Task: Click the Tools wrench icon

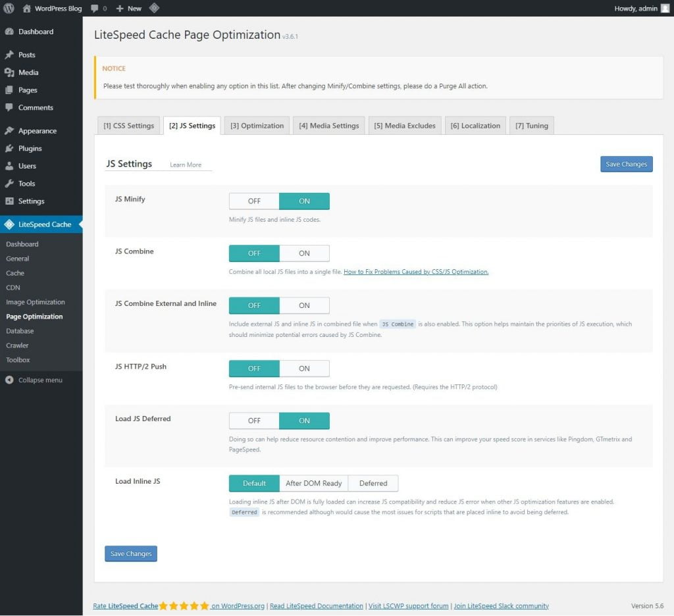Action: (9, 184)
